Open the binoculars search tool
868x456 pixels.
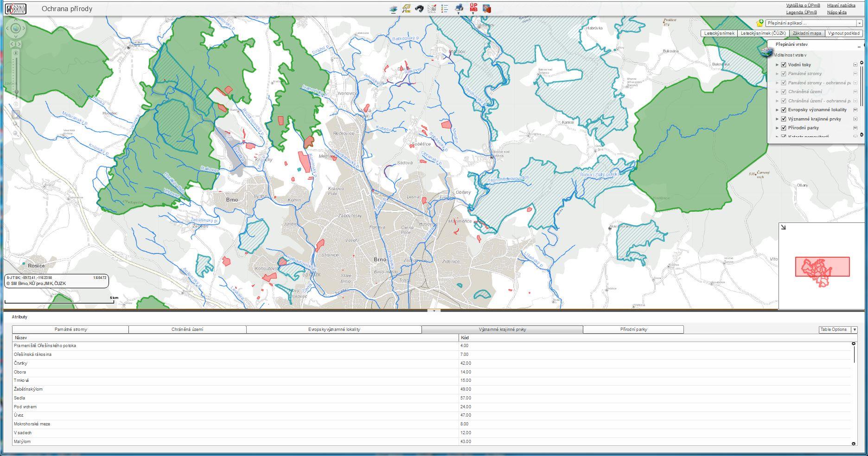pos(419,9)
